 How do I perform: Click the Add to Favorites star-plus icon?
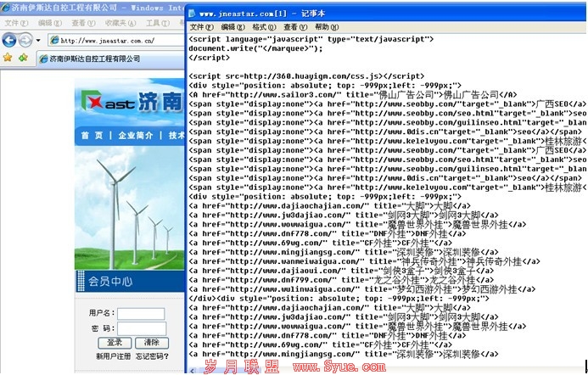23,58
